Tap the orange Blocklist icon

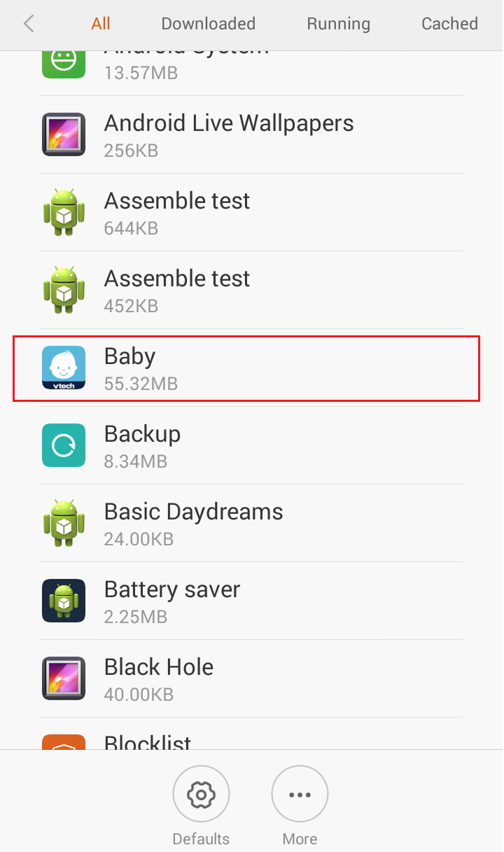[64, 741]
